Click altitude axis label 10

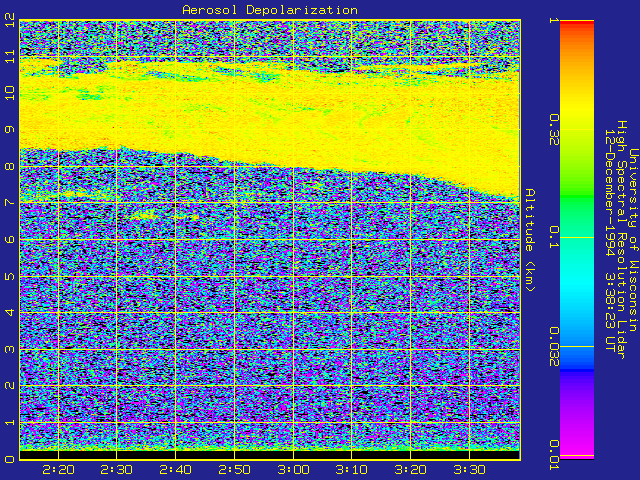[10, 93]
